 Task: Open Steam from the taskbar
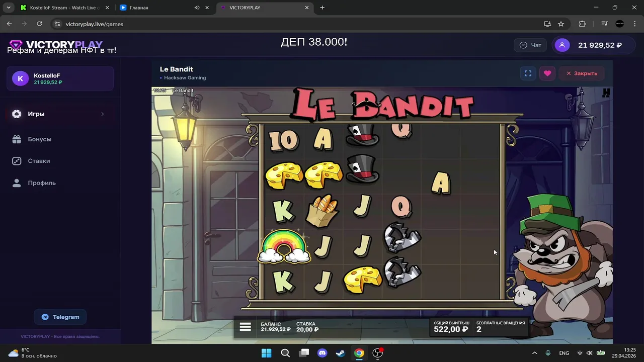[x=341, y=353]
